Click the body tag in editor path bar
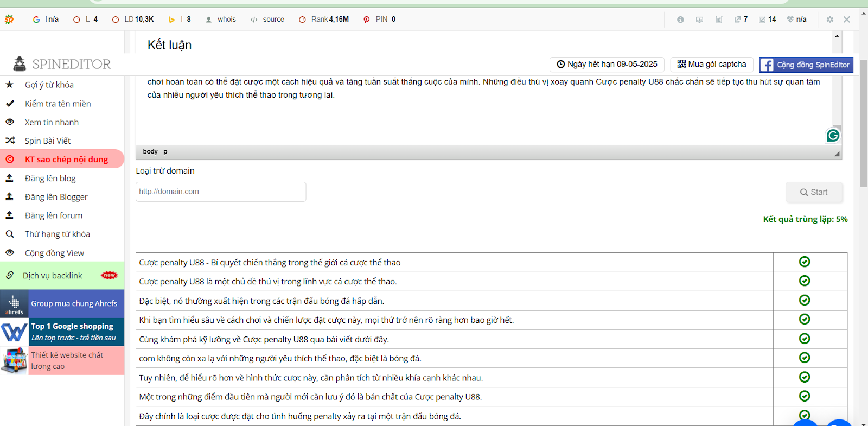Screen dimensions: 868x426 tap(150, 151)
